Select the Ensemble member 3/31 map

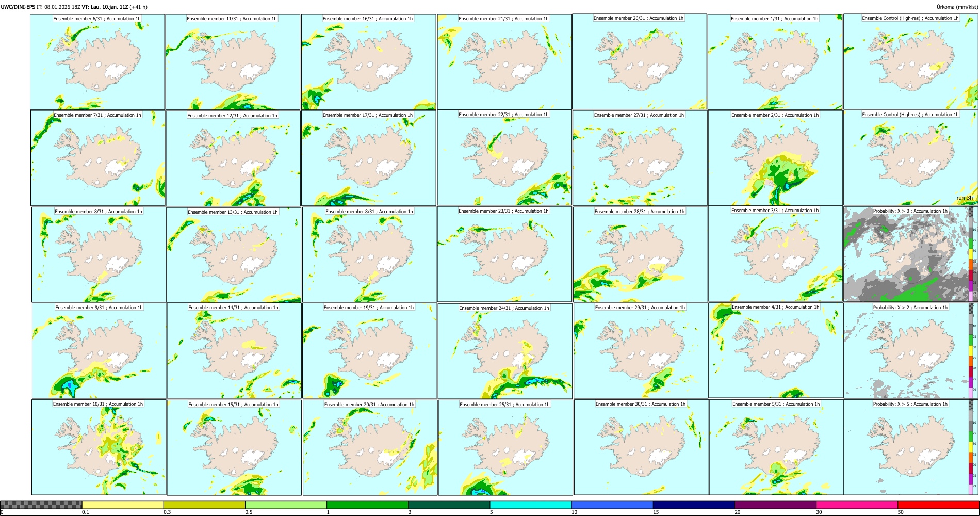click(x=775, y=254)
